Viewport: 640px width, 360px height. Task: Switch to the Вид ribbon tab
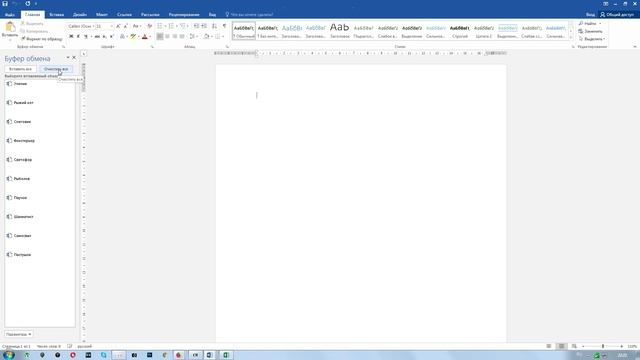pyautogui.click(x=212, y=15)
